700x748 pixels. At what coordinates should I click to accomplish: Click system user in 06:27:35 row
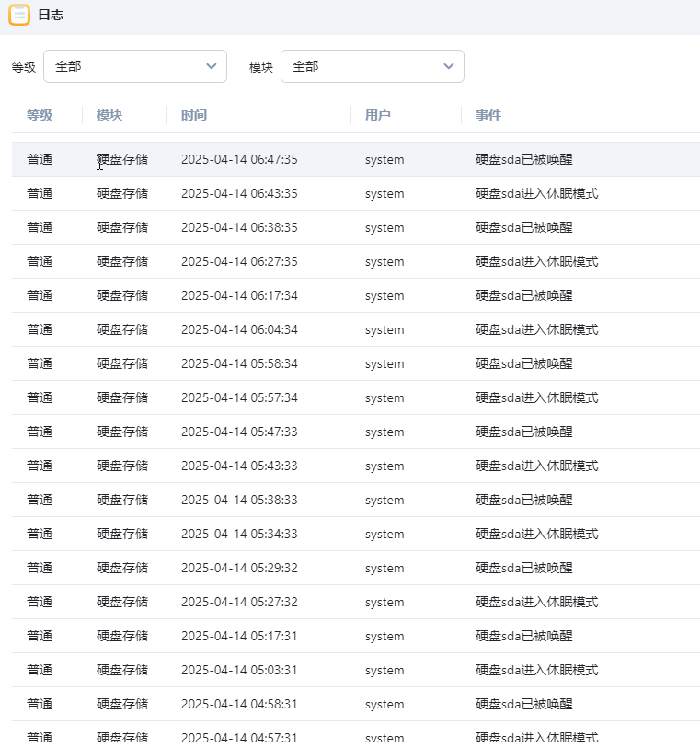(x=384, y=262)
